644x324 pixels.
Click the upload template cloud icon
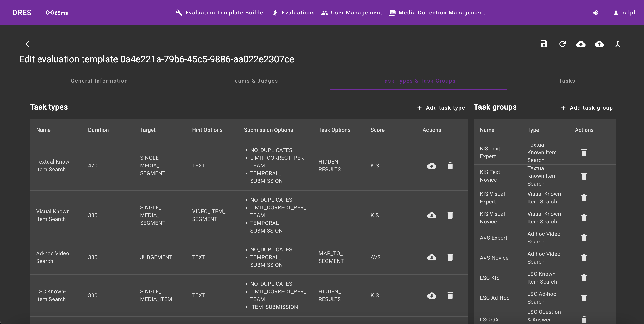[x=599, y=44]
